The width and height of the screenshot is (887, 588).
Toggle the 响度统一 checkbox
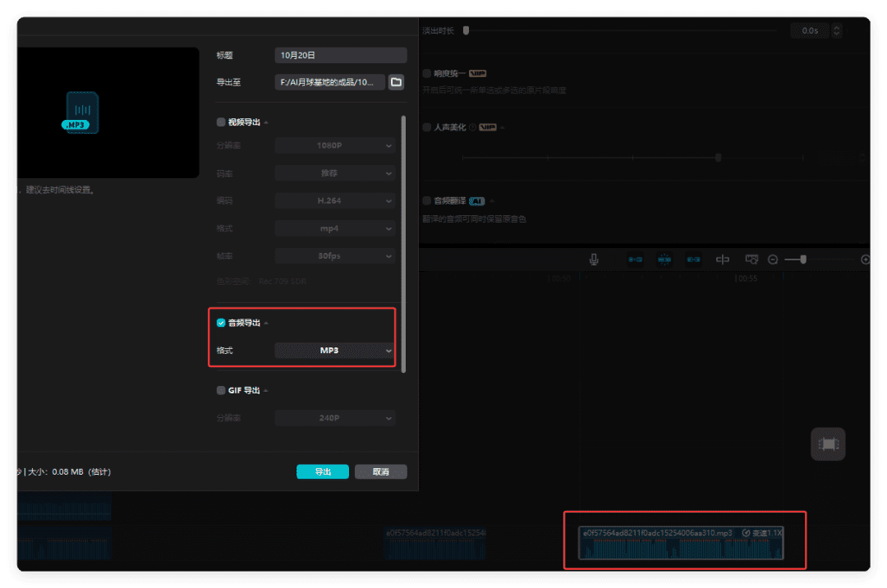tap(427, 73)
